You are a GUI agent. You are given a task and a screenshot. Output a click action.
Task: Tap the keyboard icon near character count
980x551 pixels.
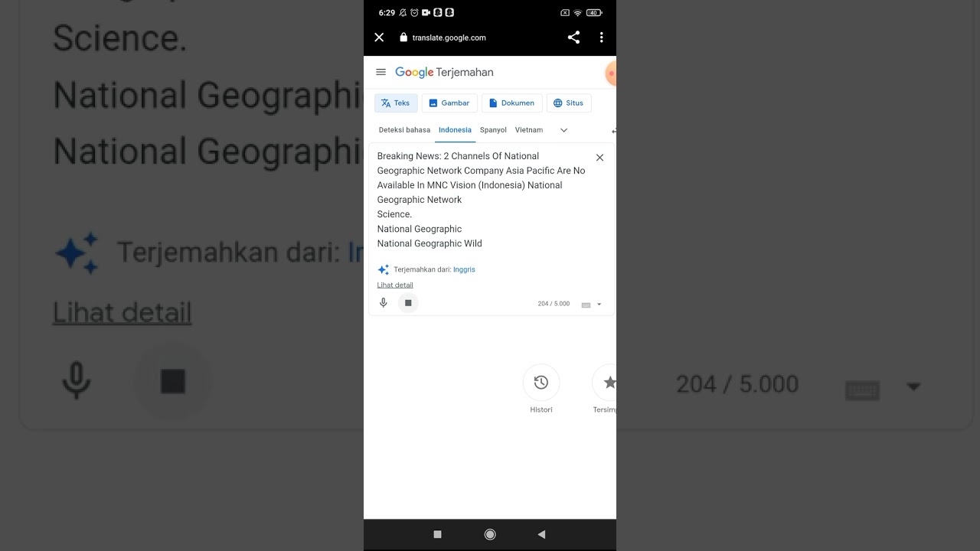(586, 305)
